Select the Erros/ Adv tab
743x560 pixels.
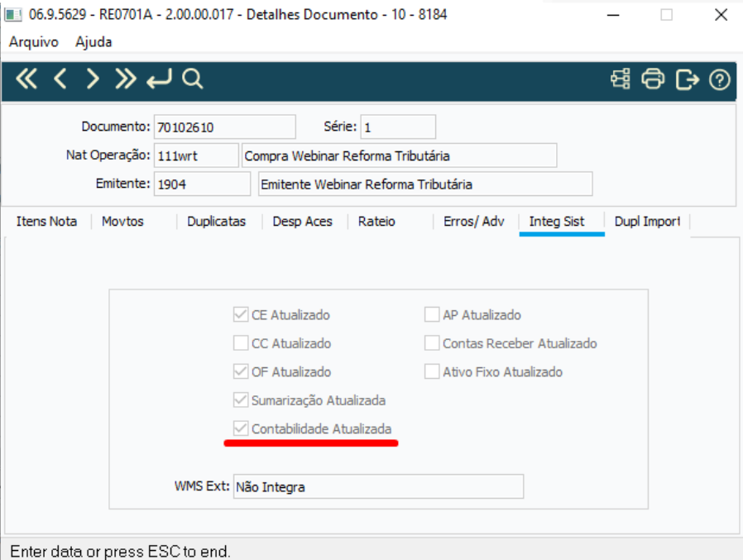(474, 221)
